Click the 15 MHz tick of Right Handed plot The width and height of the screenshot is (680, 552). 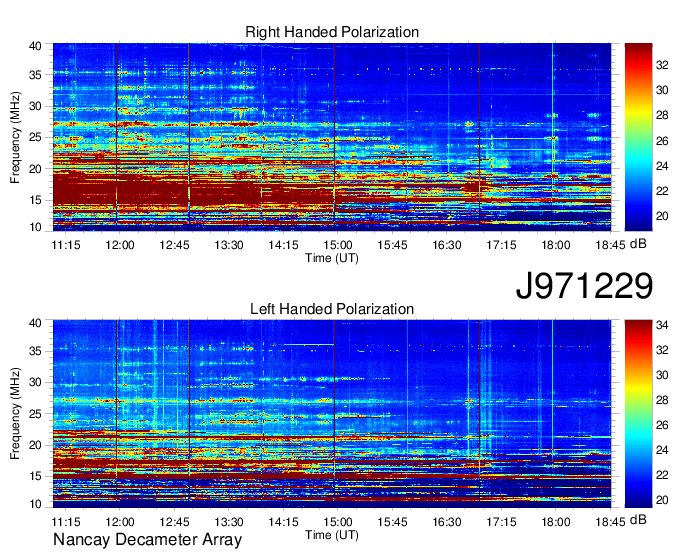[35, 200]
